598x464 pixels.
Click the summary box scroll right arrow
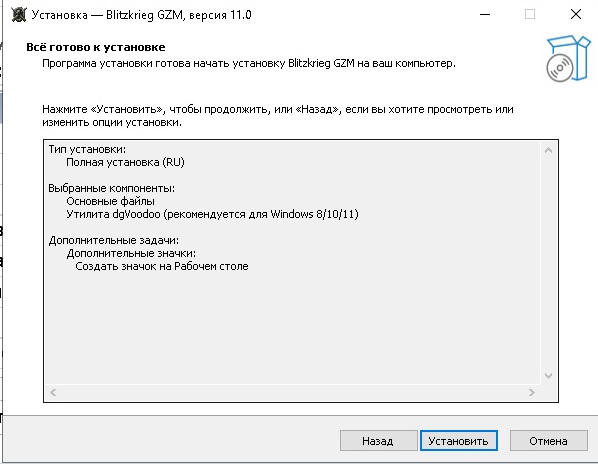point(532,392)
